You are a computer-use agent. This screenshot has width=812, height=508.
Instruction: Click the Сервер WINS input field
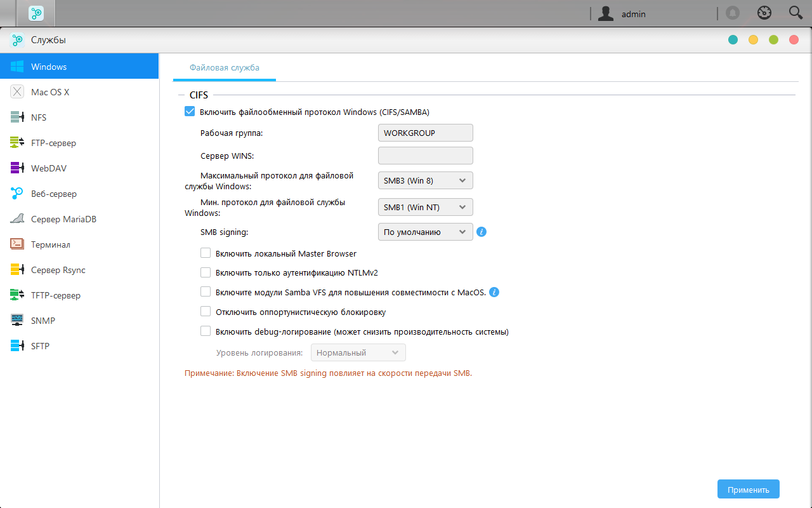(426, 156)
